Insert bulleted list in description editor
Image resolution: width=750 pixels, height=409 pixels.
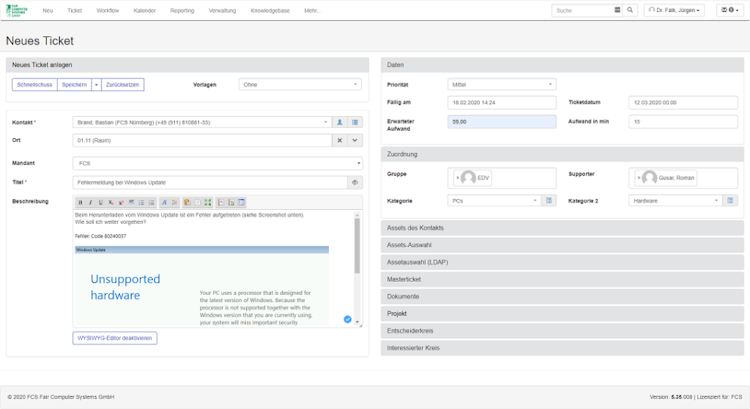142,202
